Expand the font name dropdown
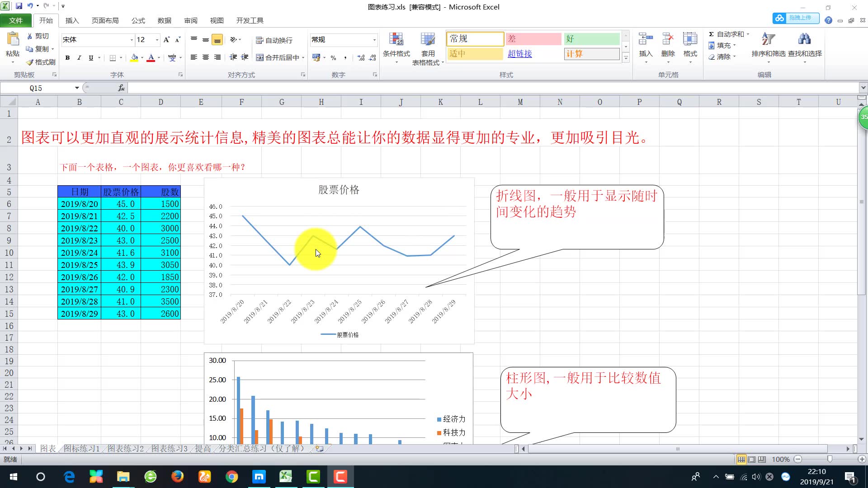868x488 pixels. coord(132,40)
